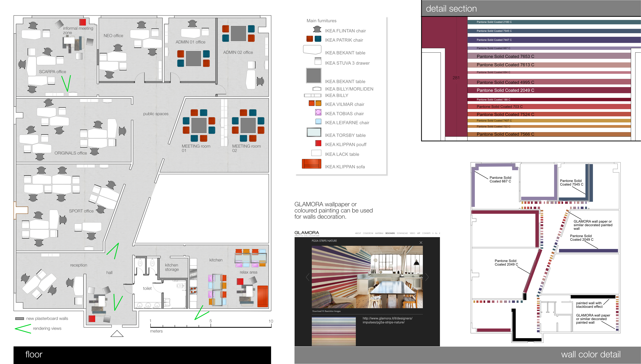Click the IKEA LEIFARNE chair blue icon

coord(318,121)
